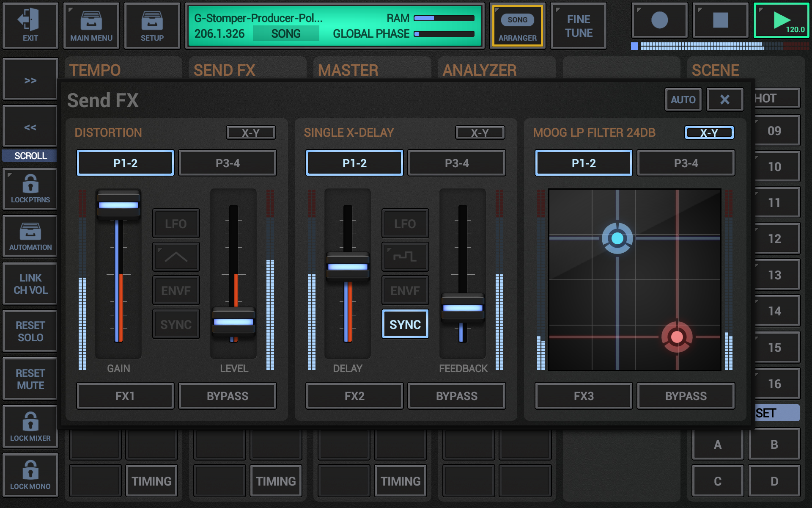Image resolution: width=812 pixels, height=508 pixels.
Task: Select scene slot 12
Action: [775, 239]
